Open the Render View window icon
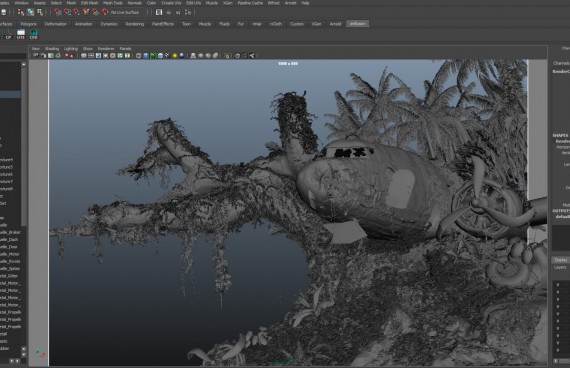 point(159,12)
